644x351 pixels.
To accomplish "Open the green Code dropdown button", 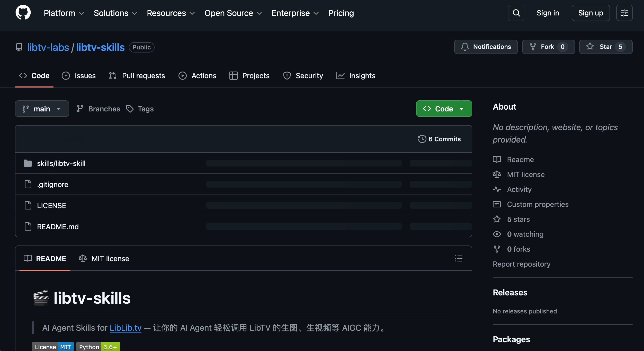I will 444,109.
